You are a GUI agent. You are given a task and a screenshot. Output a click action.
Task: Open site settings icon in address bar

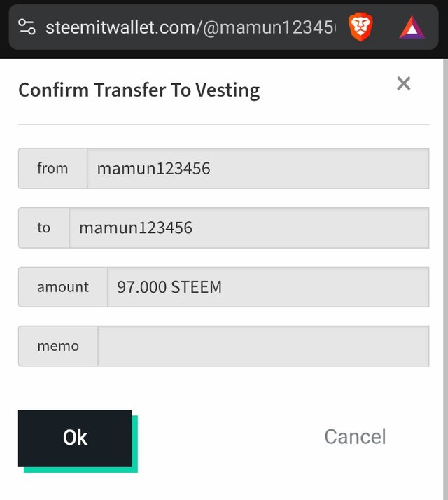pos(27,27)
